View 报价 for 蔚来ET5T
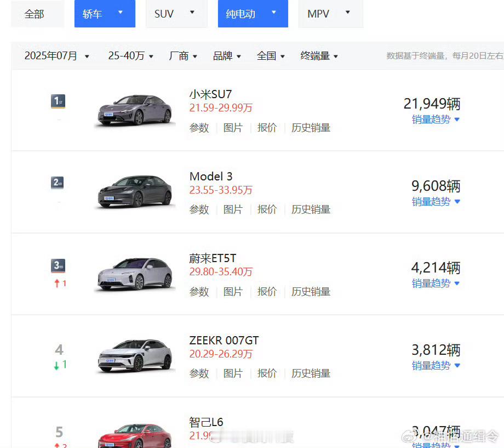This screenshot has height=448, width=504. click(x=267, y=292)
